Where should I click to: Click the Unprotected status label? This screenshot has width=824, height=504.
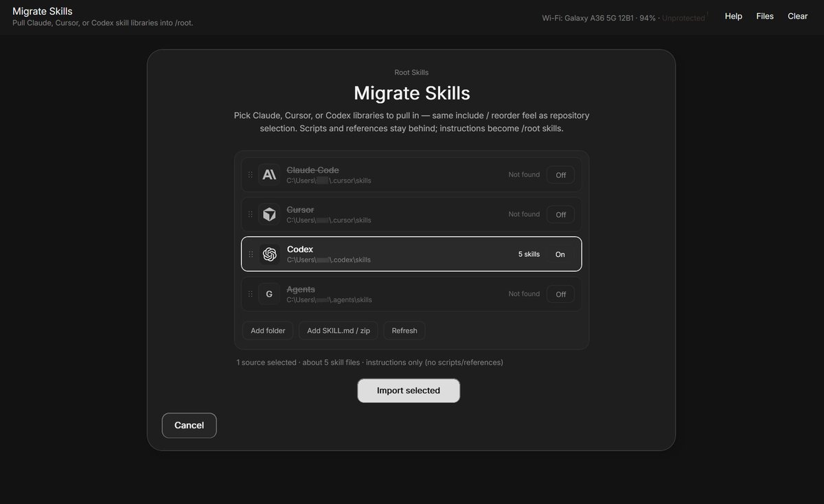pos(683,18)
